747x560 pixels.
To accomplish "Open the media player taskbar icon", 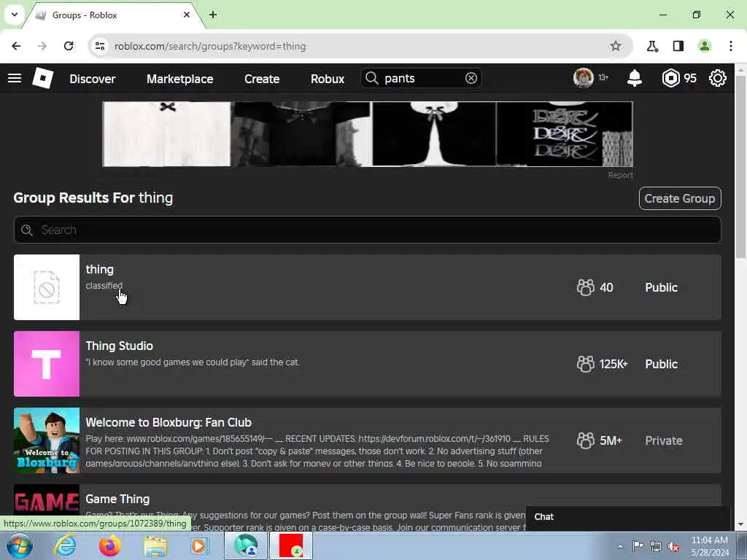I will 199,545.
